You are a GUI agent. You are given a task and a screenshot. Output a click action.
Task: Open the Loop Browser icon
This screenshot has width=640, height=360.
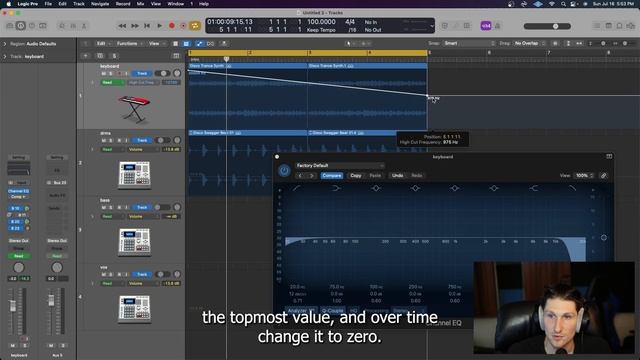[619, 26]
